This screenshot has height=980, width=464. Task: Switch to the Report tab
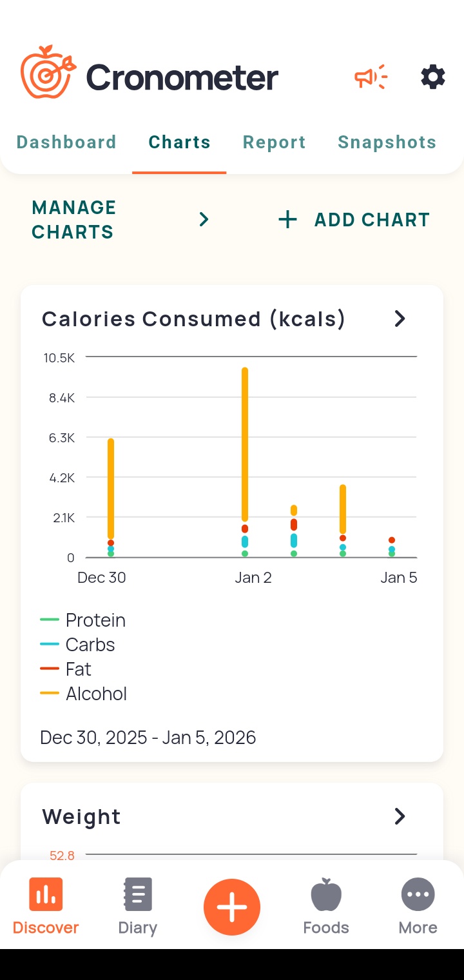tap(274, 142)
